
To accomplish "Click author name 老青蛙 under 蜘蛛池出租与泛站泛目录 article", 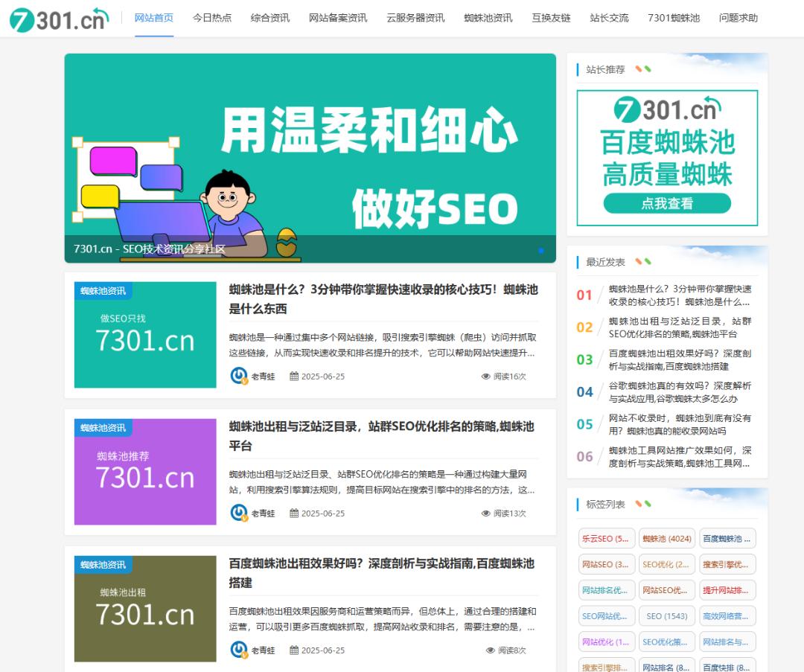I will click(263, 513).
